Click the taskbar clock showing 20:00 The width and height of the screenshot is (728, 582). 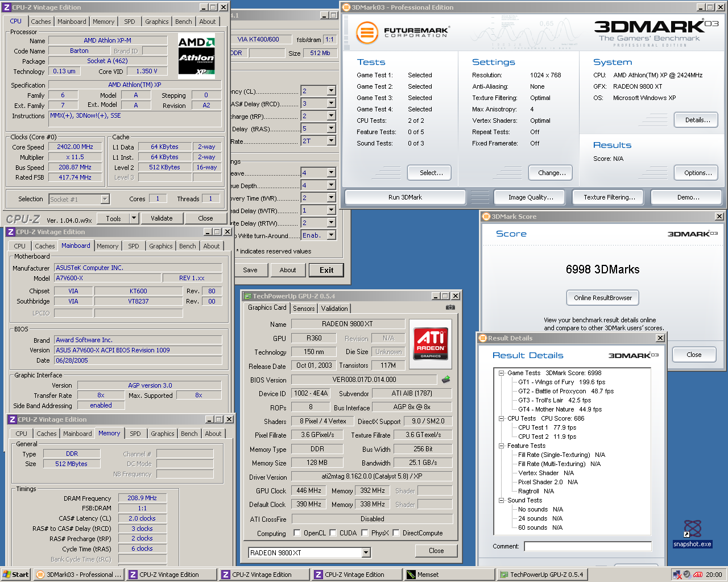click(714, 575)
